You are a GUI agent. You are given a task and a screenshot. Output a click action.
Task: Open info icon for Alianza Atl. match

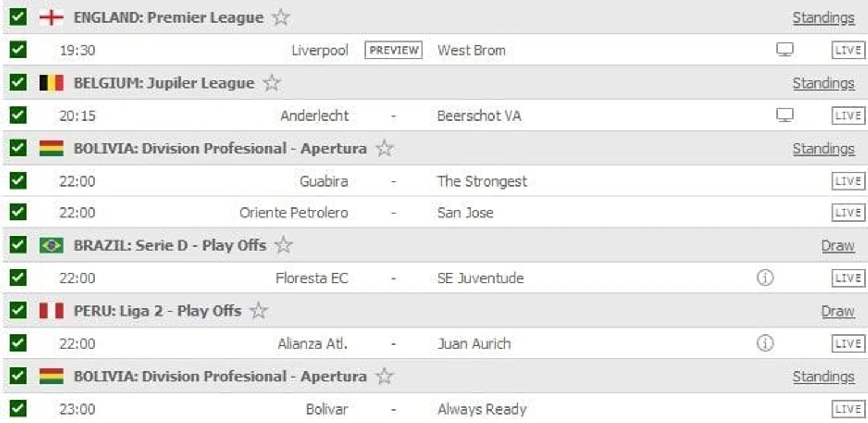765,343
